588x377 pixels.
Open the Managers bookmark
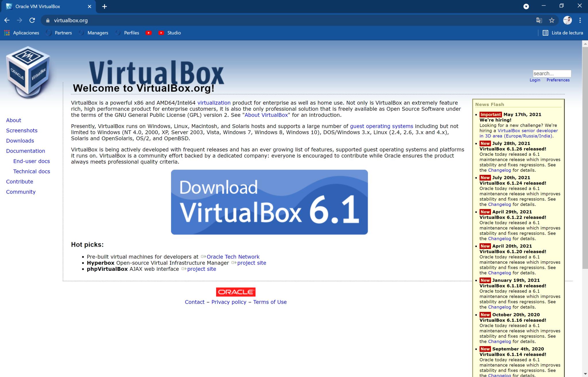pyautogui.click(x=94, y=33)
